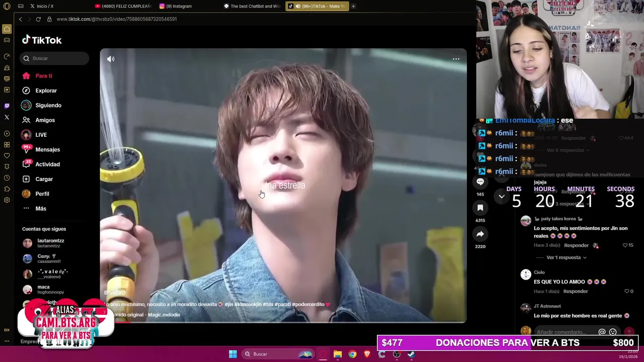The height and width of the screenshot is (362, 644).
Task: Click the browser address bar URL
Action: (x=117, y=19)
